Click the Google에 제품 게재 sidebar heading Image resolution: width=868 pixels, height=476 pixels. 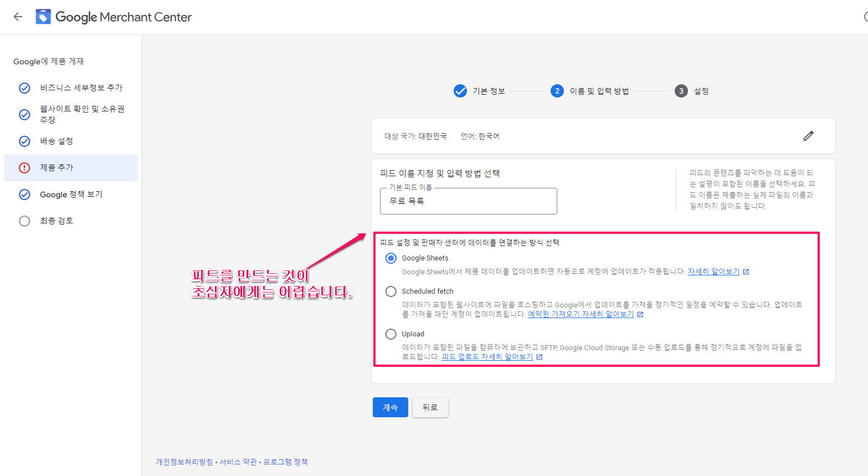(49, 62)
